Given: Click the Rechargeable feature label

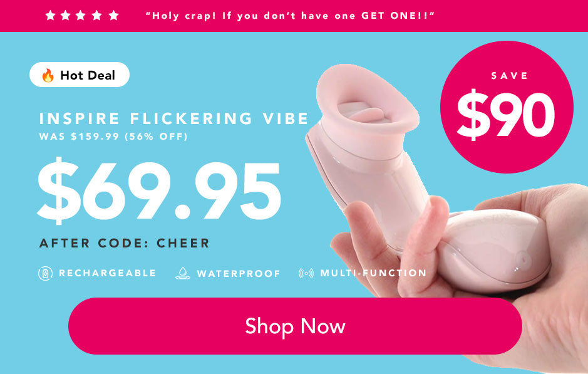Looking at the screenshot, I should pos(107,273).
